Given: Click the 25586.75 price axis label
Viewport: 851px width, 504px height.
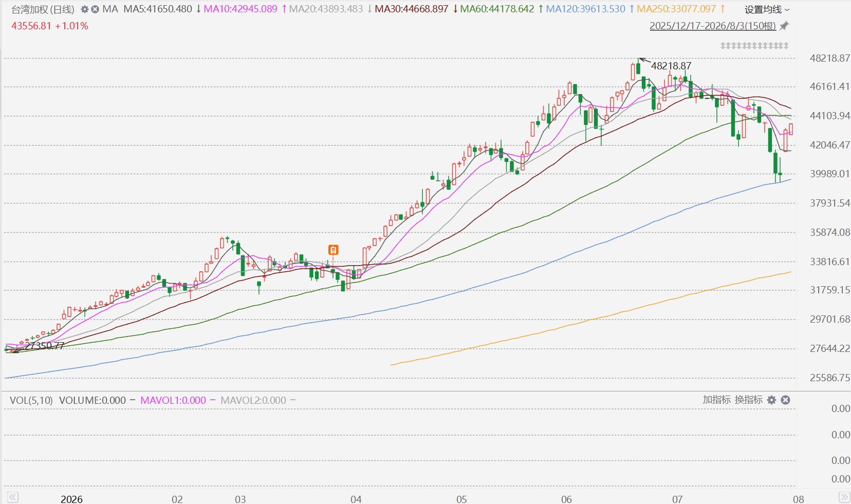Looking at the screenshot, I should point(830,378).
